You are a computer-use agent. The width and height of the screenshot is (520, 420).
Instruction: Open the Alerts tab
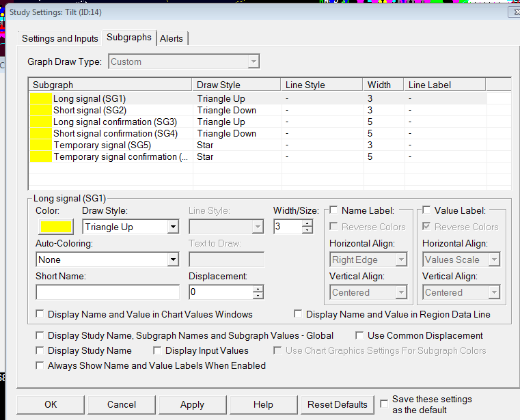coord(172,38)
